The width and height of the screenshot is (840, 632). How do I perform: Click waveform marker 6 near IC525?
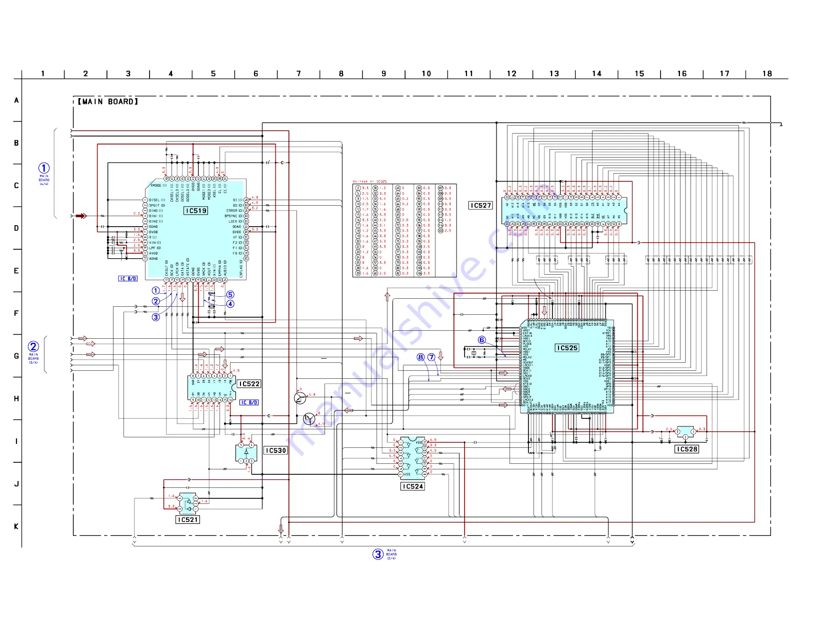pyautogui.click(x=481, y=340)
